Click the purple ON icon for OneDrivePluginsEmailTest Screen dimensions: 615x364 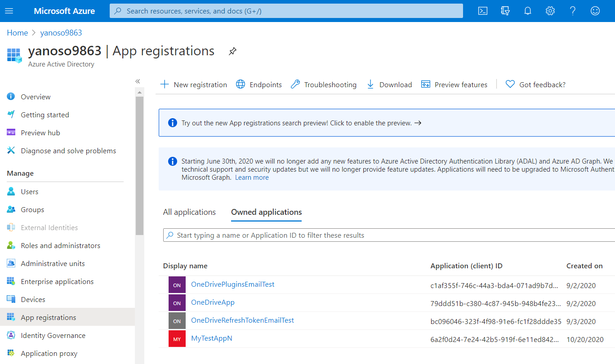pos(177,285)
